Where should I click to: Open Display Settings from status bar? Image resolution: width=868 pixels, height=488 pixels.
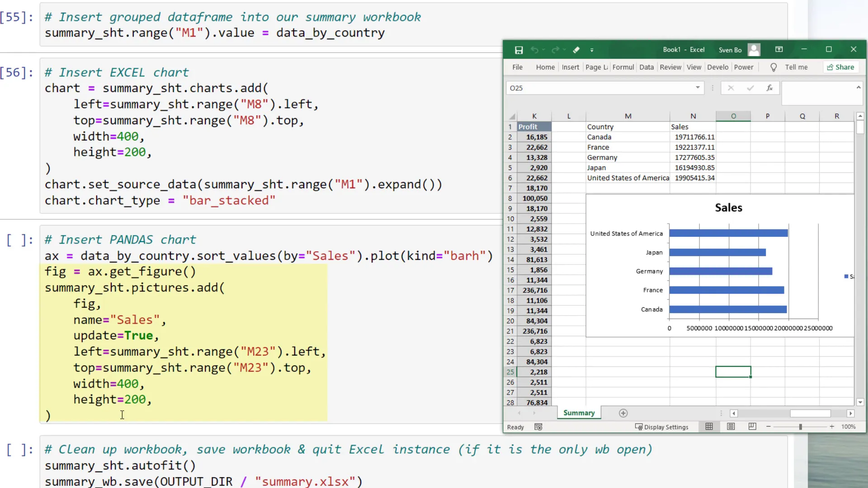[x=662, y=427]
